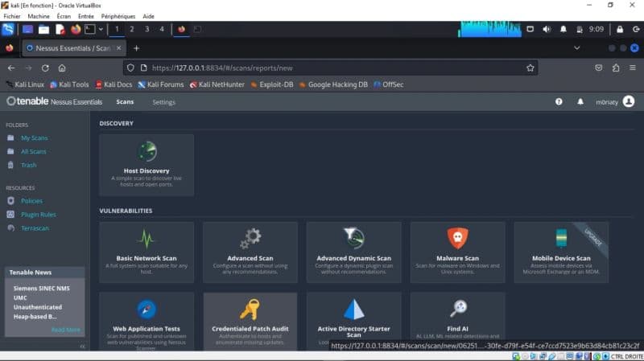
Task: Select the Basic Network Scan template
Action: tap(147, 252)
